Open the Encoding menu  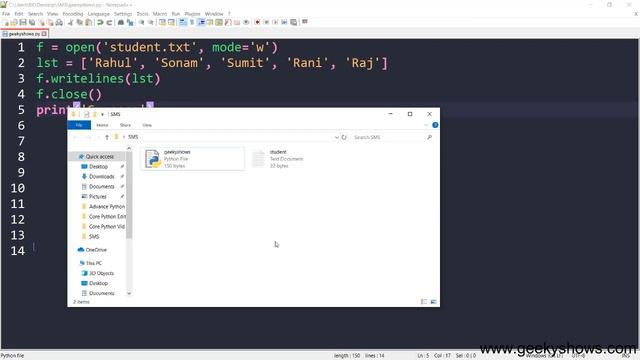(73, 14)
